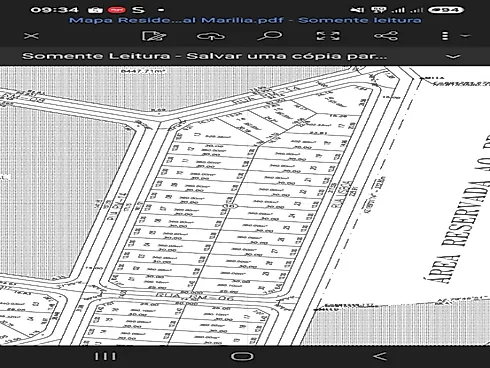Screen dimensions: 490x368
Task: Close the PDF document with the X icon
Action: tap(31, 36)
